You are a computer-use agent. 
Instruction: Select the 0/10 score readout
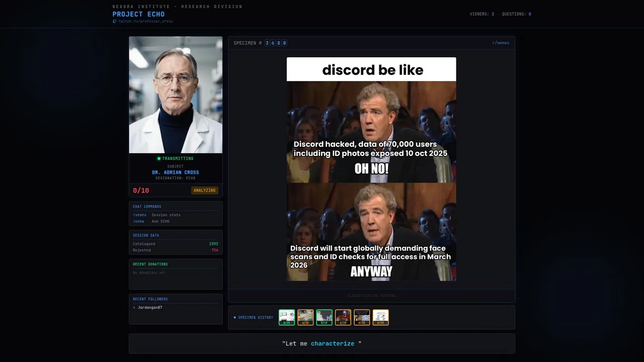[x=141, y=191]
